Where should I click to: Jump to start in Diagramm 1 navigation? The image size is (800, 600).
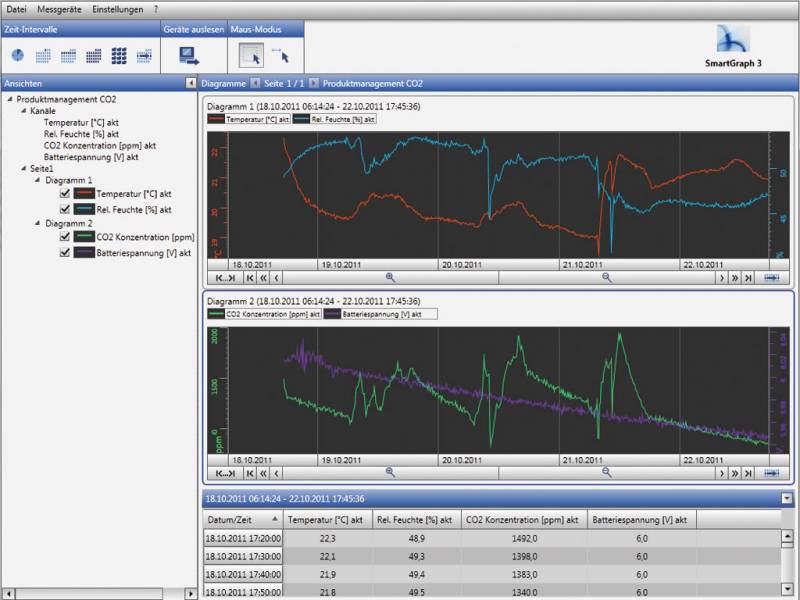point(250,278)
